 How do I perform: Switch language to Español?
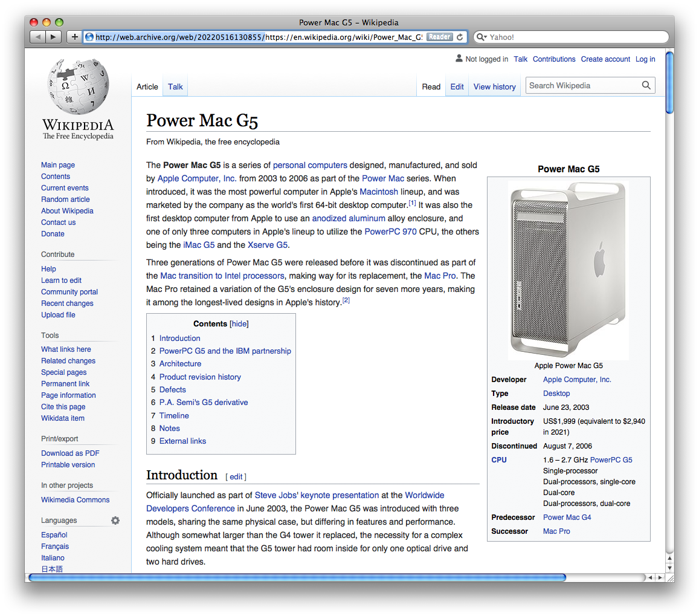(x=54, y=535)
